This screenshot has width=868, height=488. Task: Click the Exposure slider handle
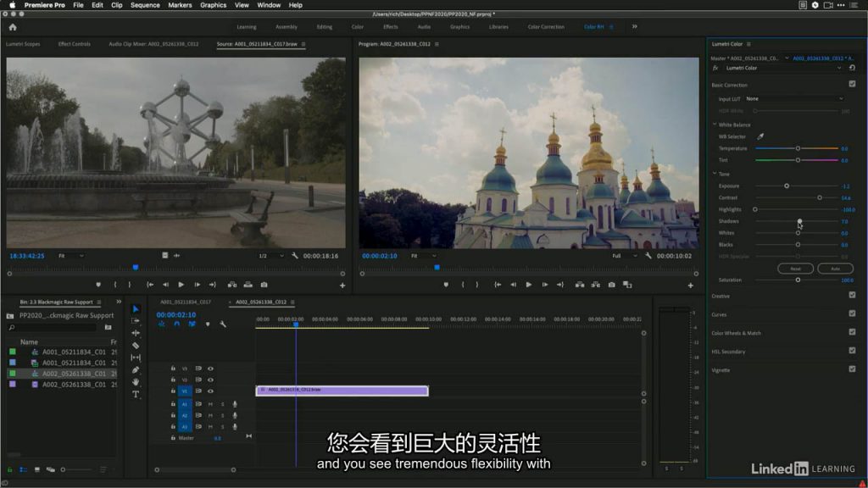click(787, 186)
